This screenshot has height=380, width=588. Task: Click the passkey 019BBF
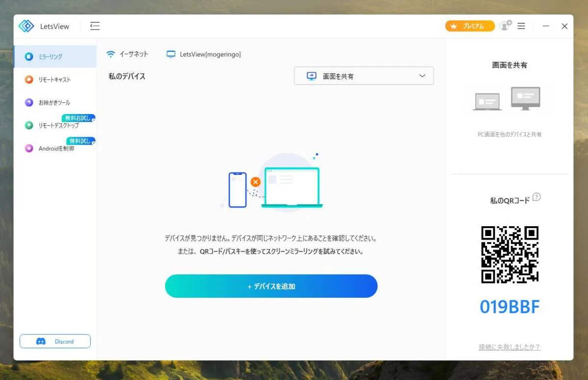click(x=510, y=307)
